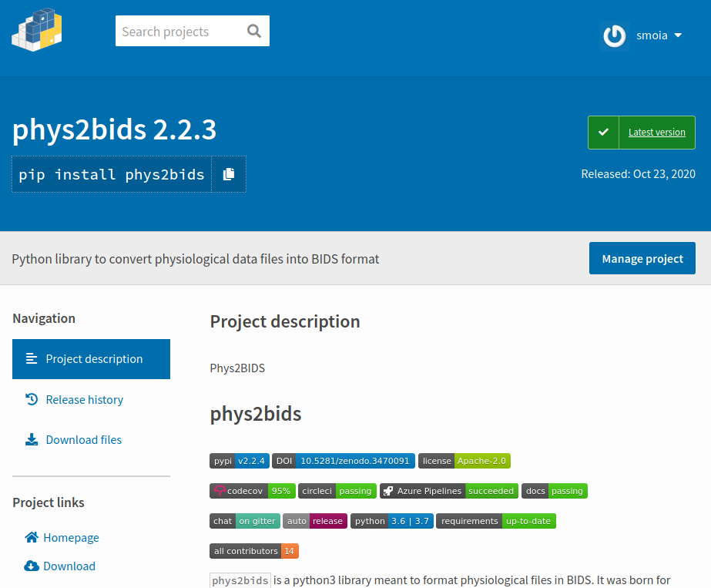Click the PyPI logo
Image resolution: width=711 pixels, height=588 pixels.
pyautogui.click(x=37, y=30)
